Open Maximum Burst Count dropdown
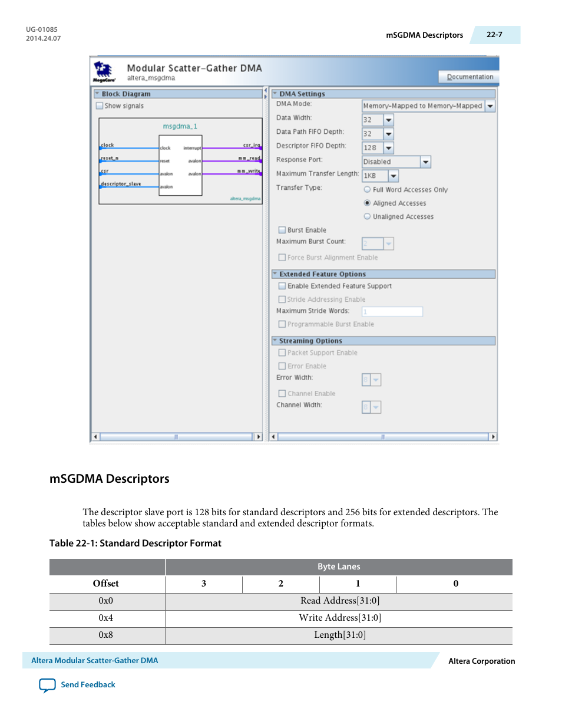562x728 pixels. (388, 243)
